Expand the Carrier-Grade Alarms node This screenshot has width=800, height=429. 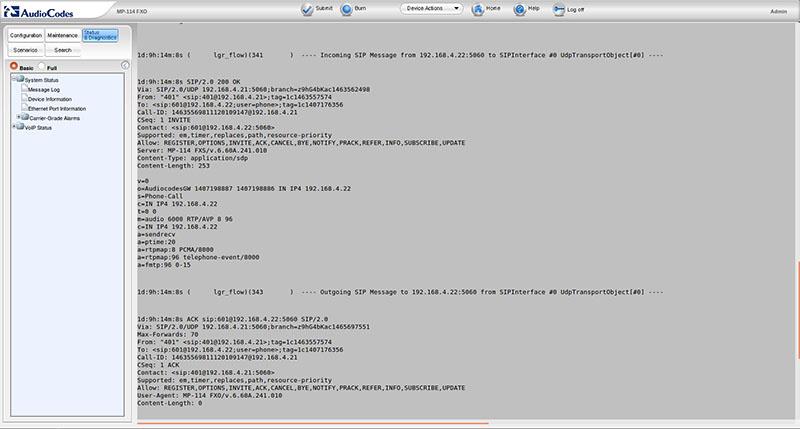pyautogui.click(x=19, y=117)
